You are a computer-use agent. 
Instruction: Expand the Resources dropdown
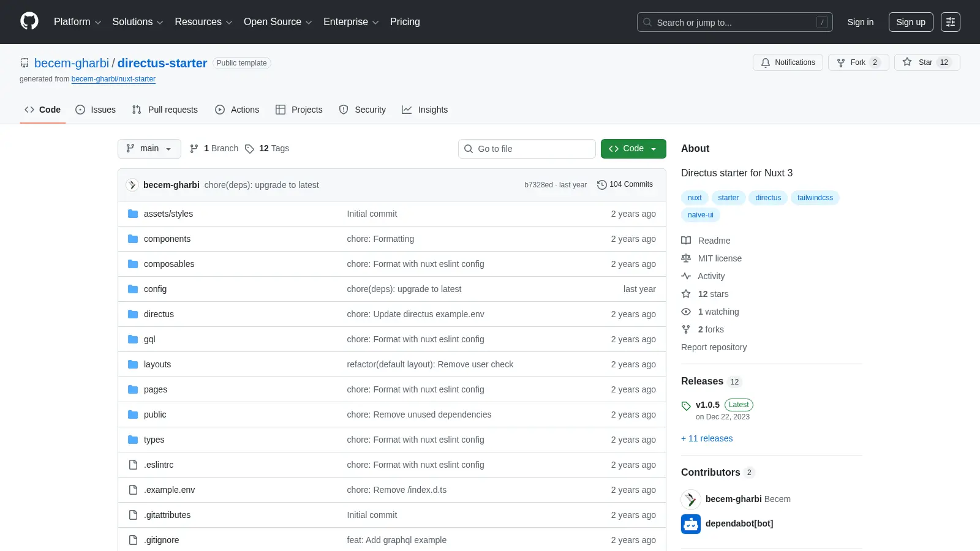click(203, 22)
